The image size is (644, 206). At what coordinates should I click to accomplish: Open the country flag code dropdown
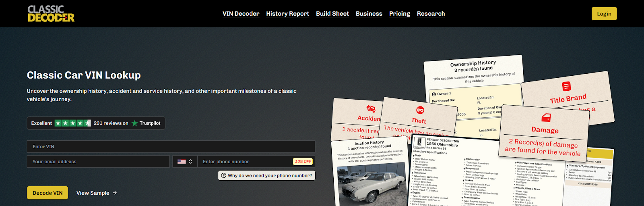pos(185,162)
